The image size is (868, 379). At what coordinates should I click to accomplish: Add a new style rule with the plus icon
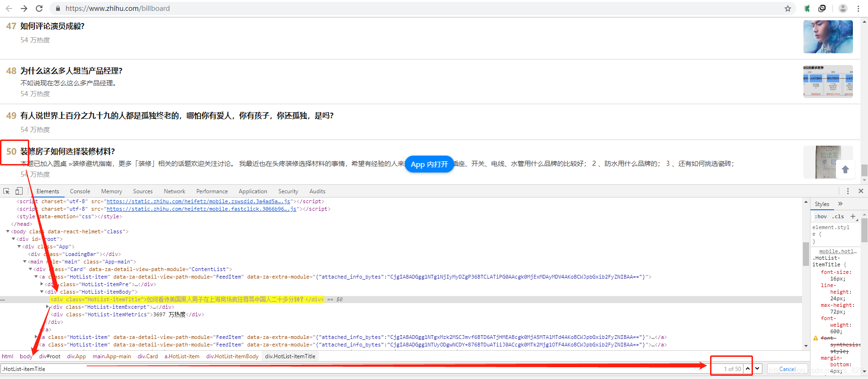click(x=853, y=216)
